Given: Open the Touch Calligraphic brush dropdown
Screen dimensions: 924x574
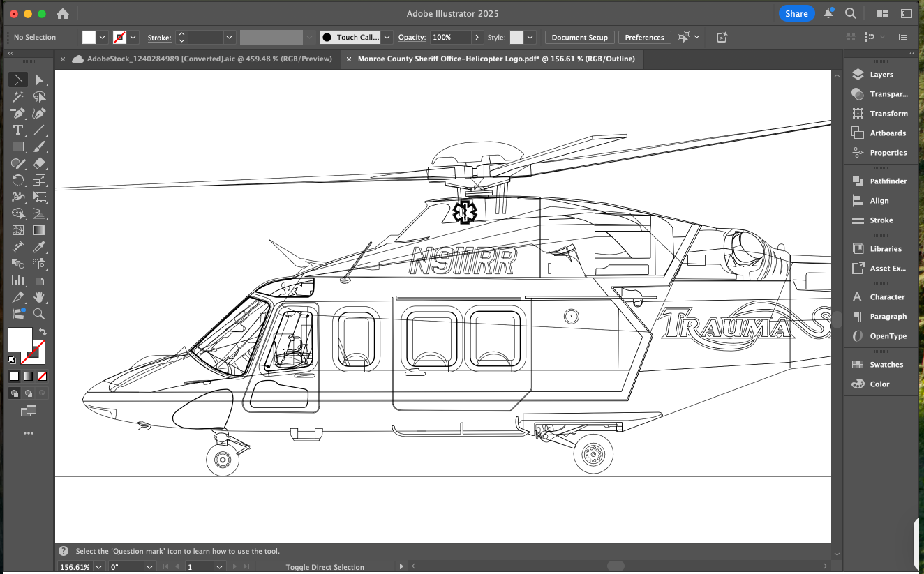Looking at the screenshot, I should click(387, 37).
